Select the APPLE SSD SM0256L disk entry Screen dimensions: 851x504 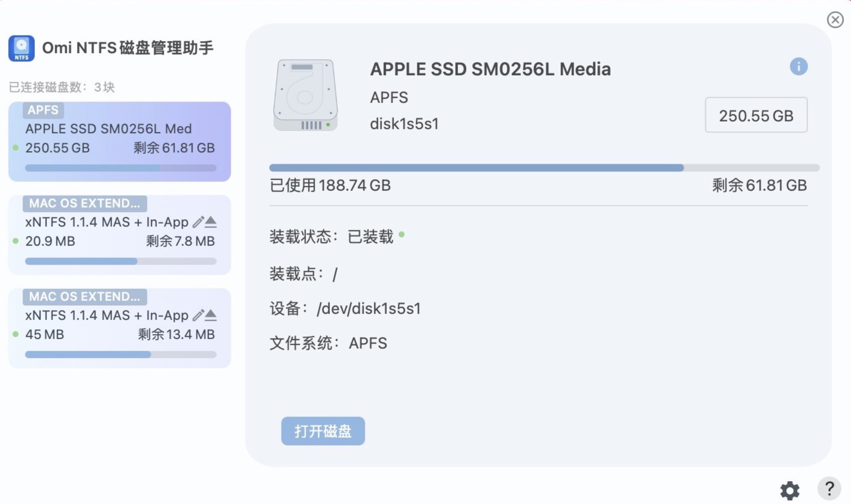click(x=120, y=141)
